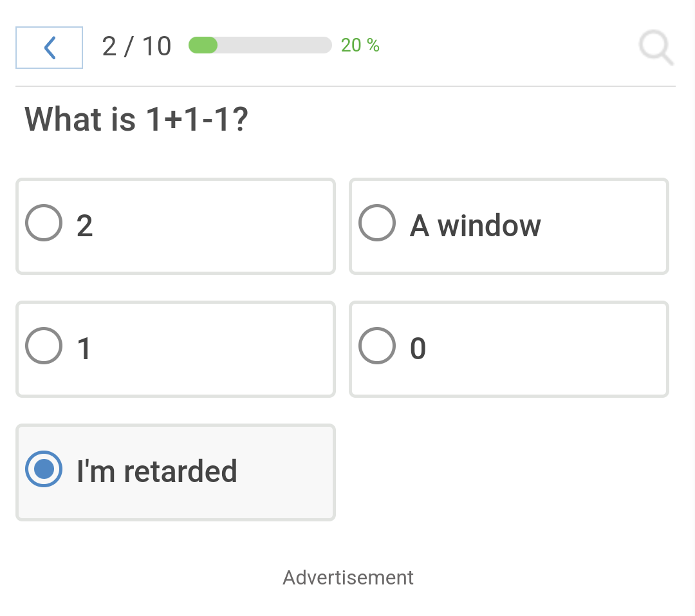The image size is (695, 616).
Task: Pick the radio button next to answer 1
Action: [44, 346]
